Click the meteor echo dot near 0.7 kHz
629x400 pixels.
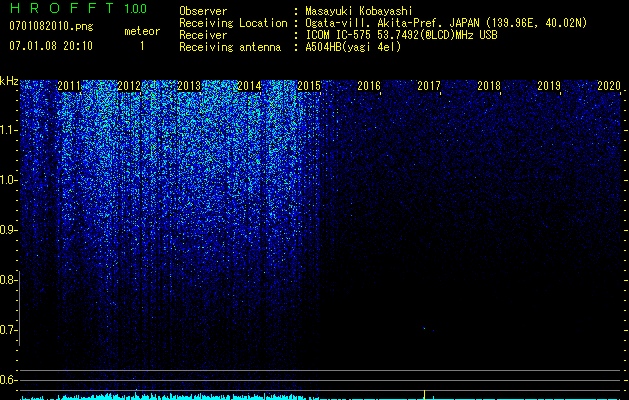(424, 329)
